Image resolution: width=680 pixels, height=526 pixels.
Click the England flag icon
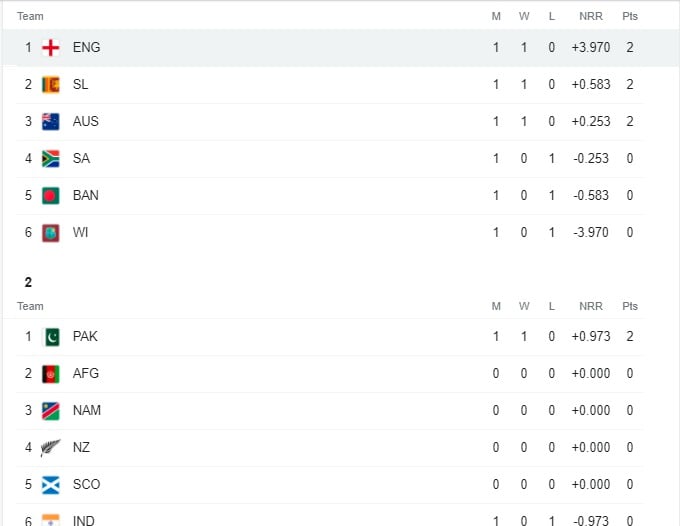pos(51,48)
